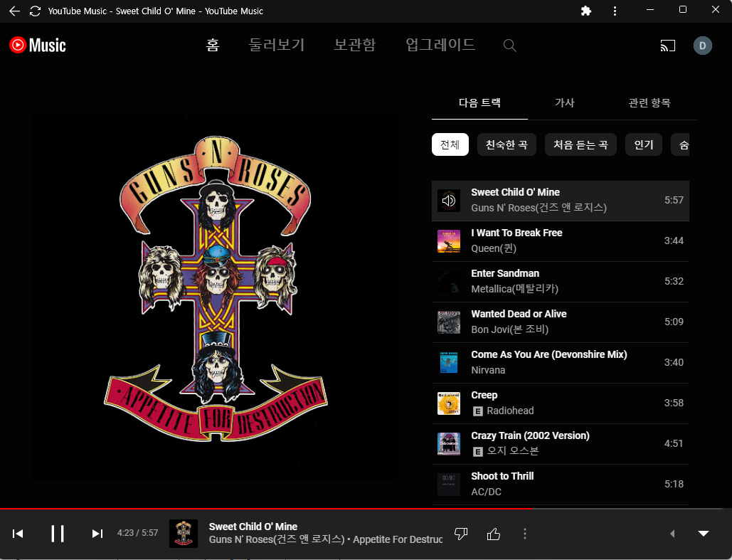This screenshot has width=732, height=560.
Task: Open the search magnifier icon
Action: [510, 46]
